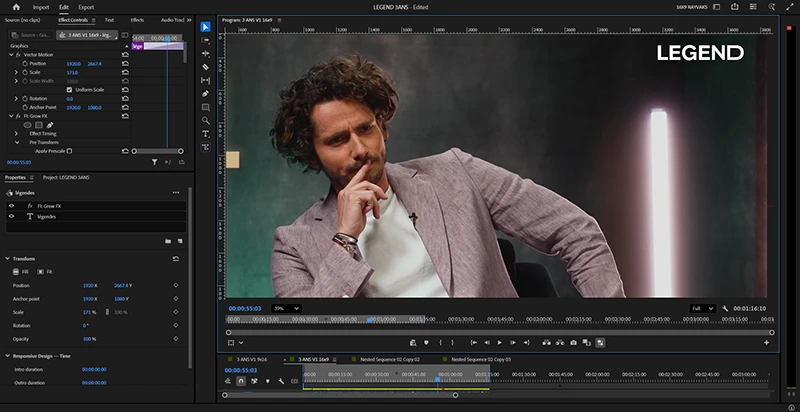Switch to the Export workspace tab

(86, 7)
